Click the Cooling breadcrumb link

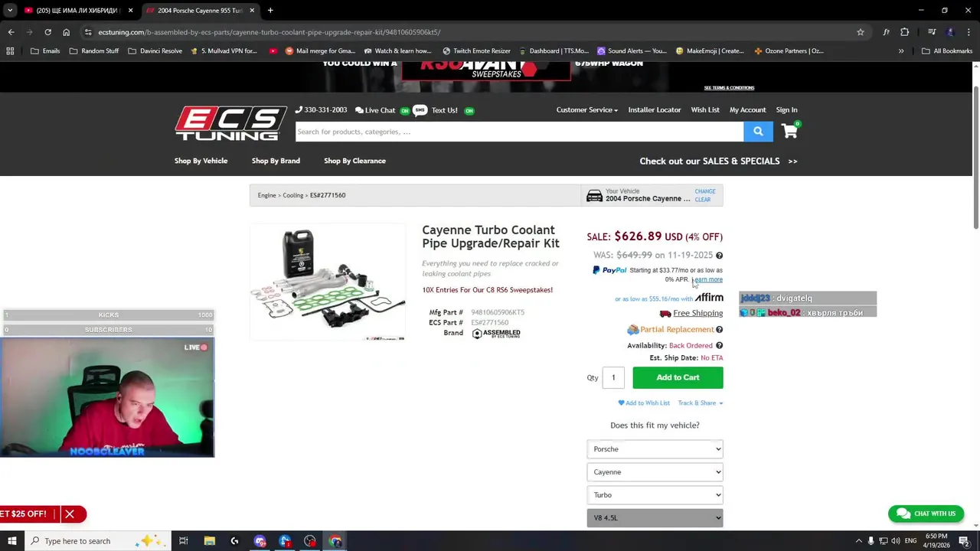point(293,195)
